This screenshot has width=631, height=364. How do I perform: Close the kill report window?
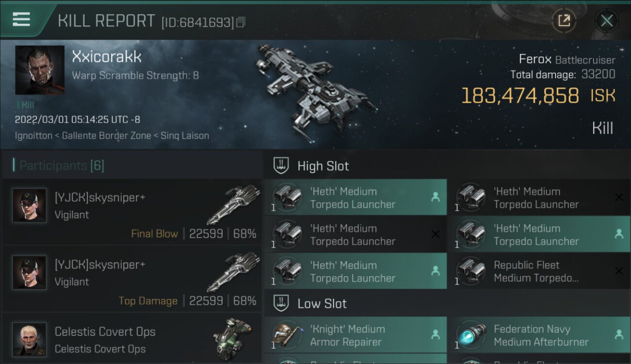tap(607, 20)
